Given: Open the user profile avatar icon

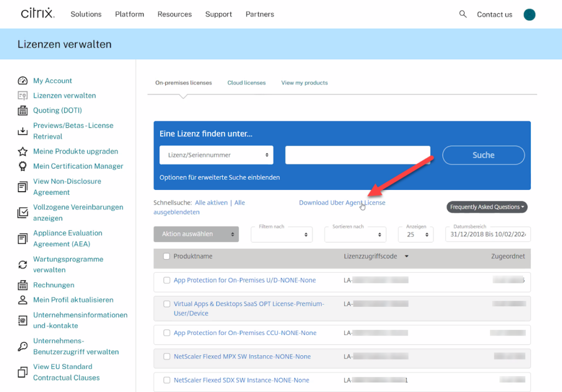Looking at the screenshot, I should 529,15.
